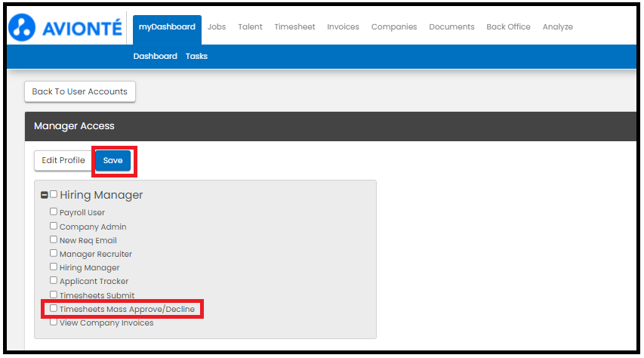The image size is (644, 358).
Task: Click the Manager Access panel header
Action: 331,126
